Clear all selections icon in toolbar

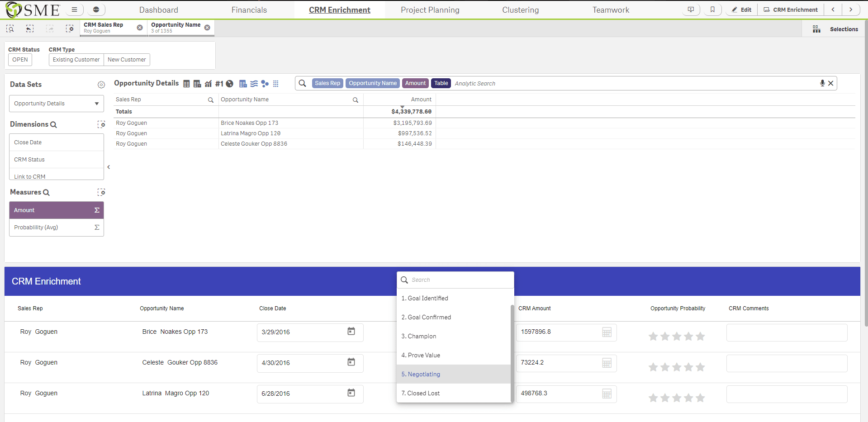[70, 28]
